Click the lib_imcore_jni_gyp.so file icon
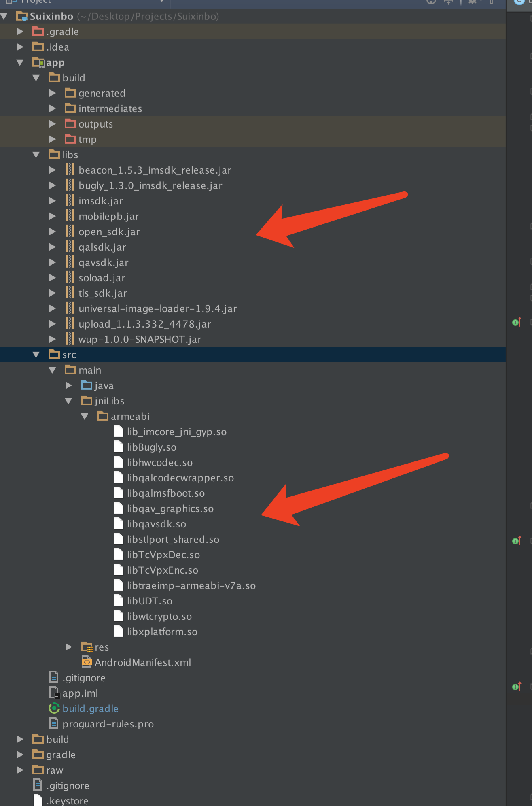This screenshot has width=532, height=806. tap(119, 431)
